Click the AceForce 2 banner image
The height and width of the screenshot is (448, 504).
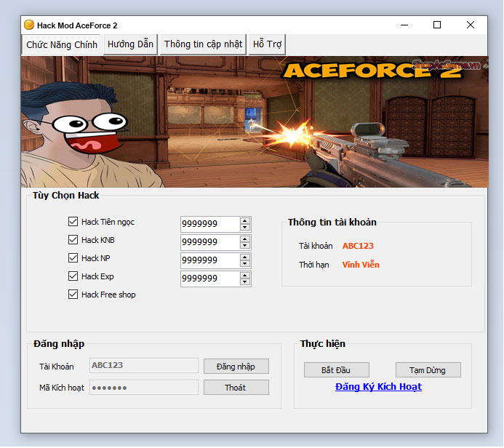tap(255, 121)
